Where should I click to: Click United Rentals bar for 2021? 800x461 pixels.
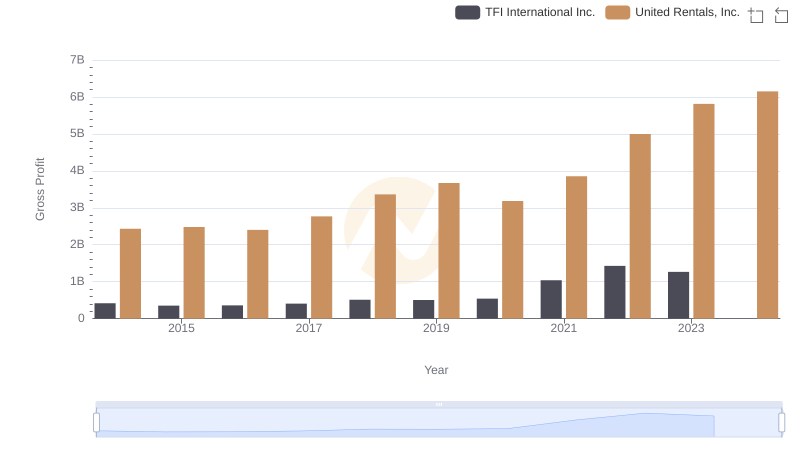(x=576, y=247)
